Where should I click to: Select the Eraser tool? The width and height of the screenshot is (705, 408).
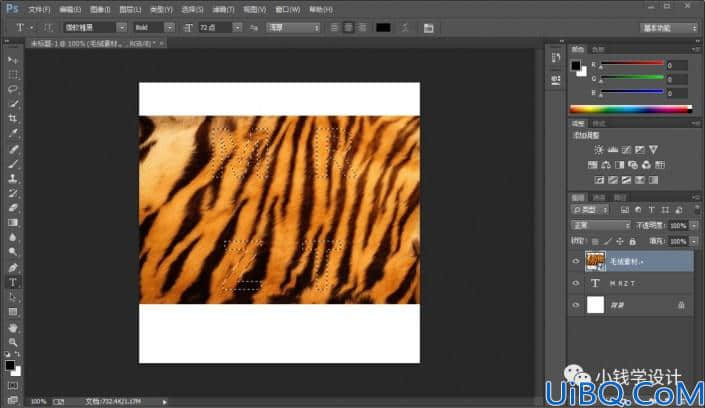pyautogui.click(x=13, y=208)
